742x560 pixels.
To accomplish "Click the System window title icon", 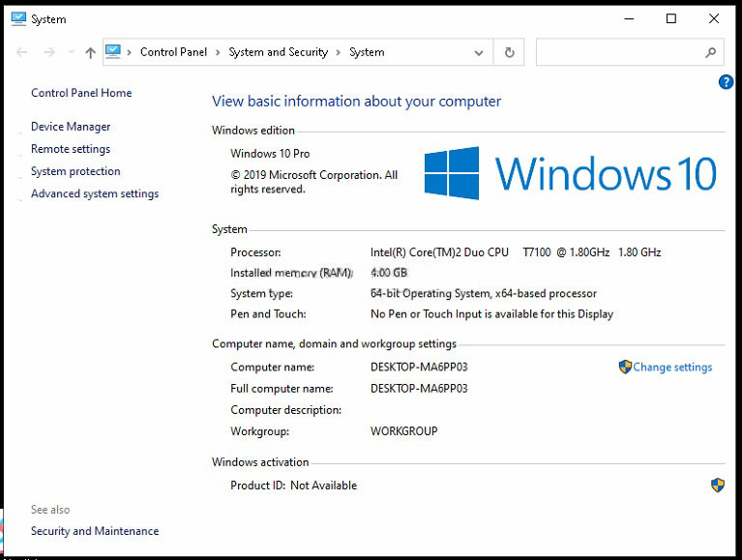I will 18,19.
